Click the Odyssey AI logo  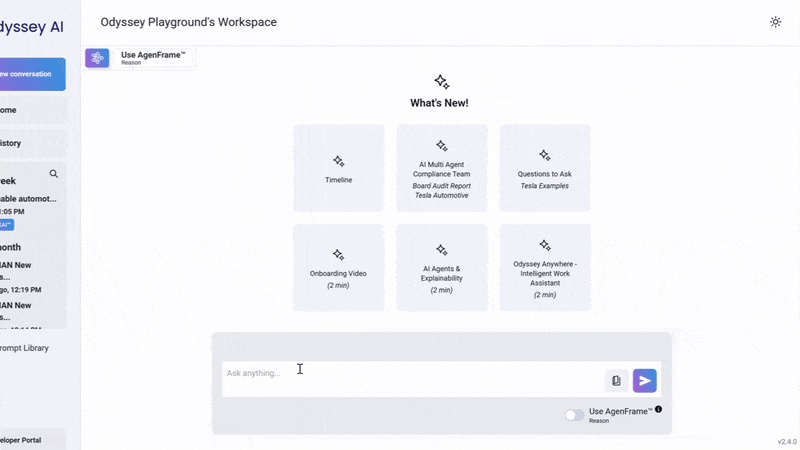(x=32, y=27)
